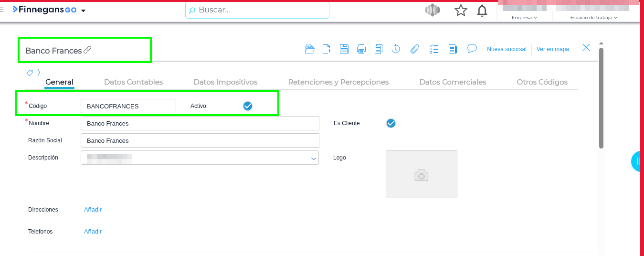Switch to the Datos Contables tab
The image size is (644, 256).
tap(133, 82)
